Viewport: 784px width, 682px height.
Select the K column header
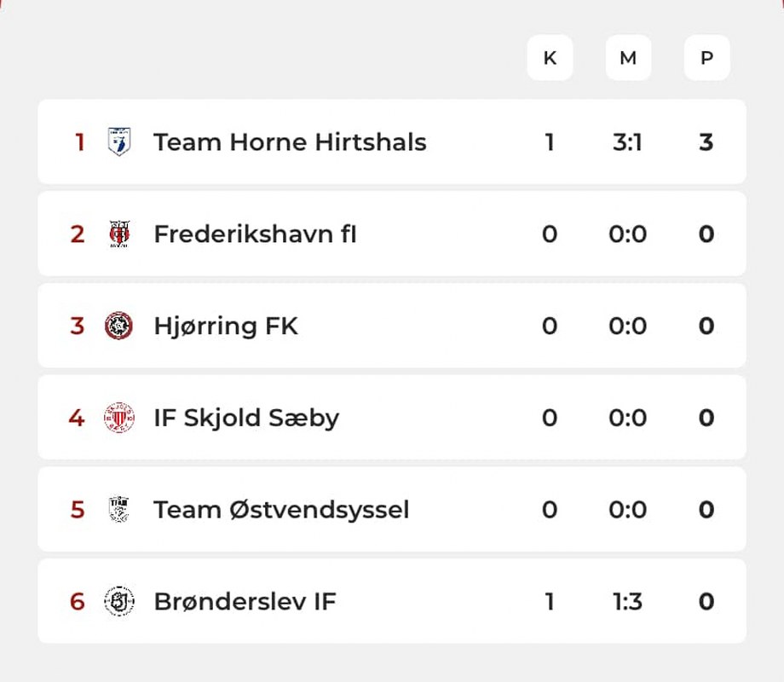click(x=550, y=58)
